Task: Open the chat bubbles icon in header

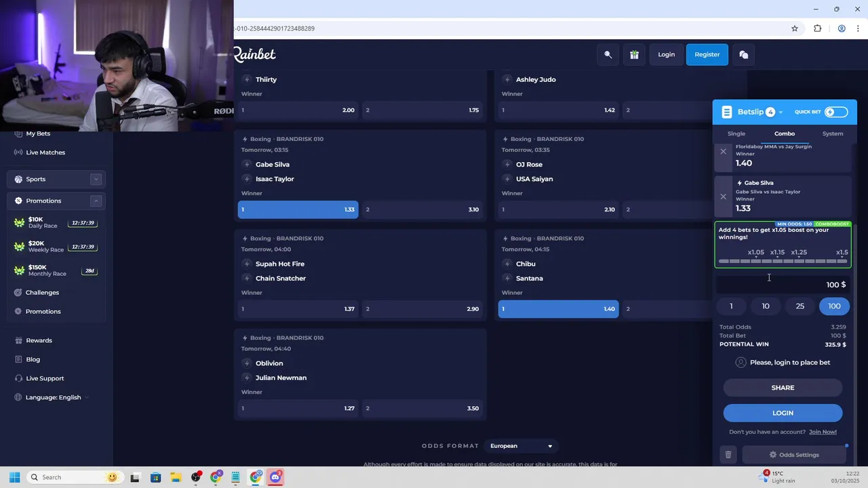Action: 744,55
